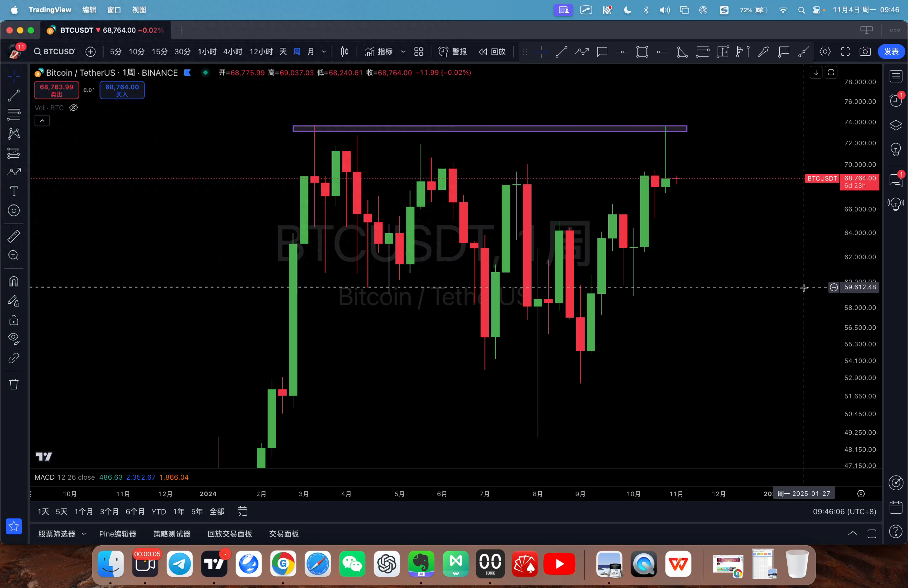
Task: Select the ruler measure tool
Action: (x=14, y=236)
